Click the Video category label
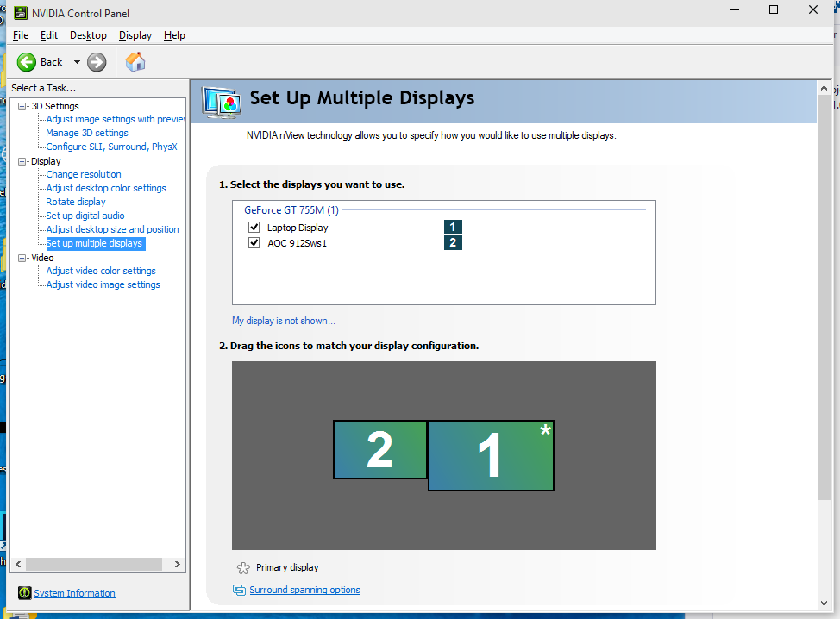Viewport: 840px width, 619px height. tap(42, 258)
